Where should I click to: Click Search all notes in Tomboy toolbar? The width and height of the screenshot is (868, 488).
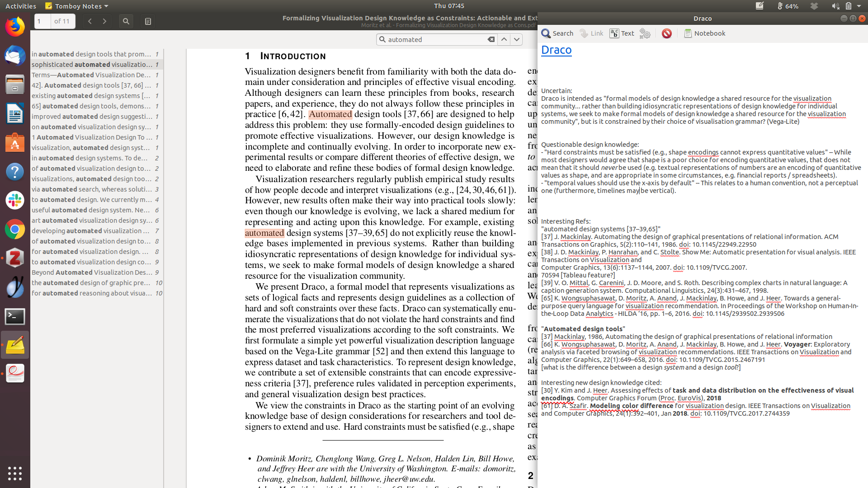(x=557, y=33)
